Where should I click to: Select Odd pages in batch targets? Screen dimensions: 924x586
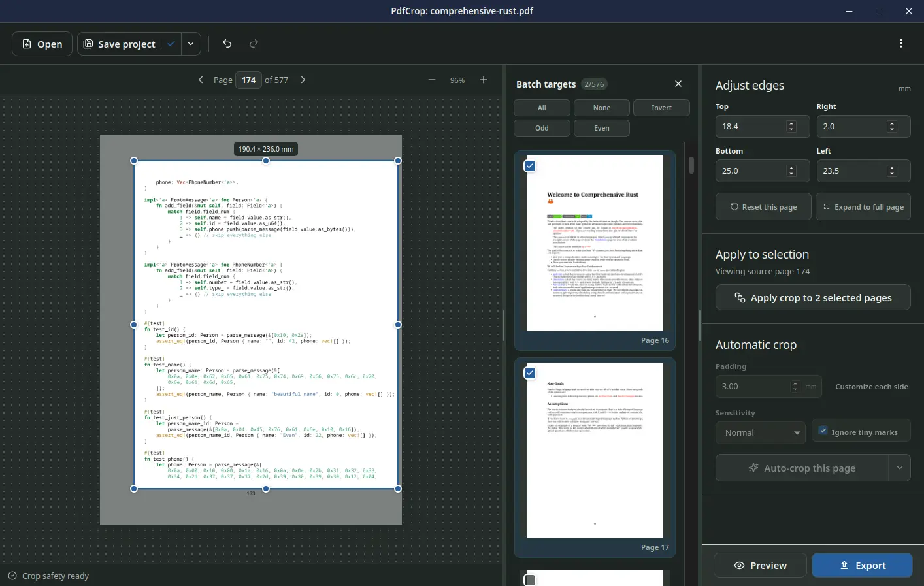pyautogui.click(x=542, y=128)
